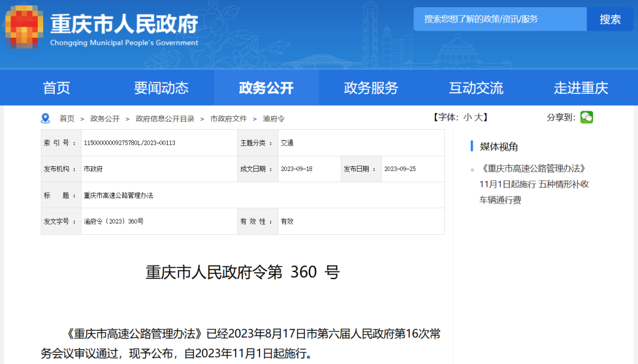This screenshot has height=364, width=638.
Task: Click the government emblem logo
Action: coord(24,27)
